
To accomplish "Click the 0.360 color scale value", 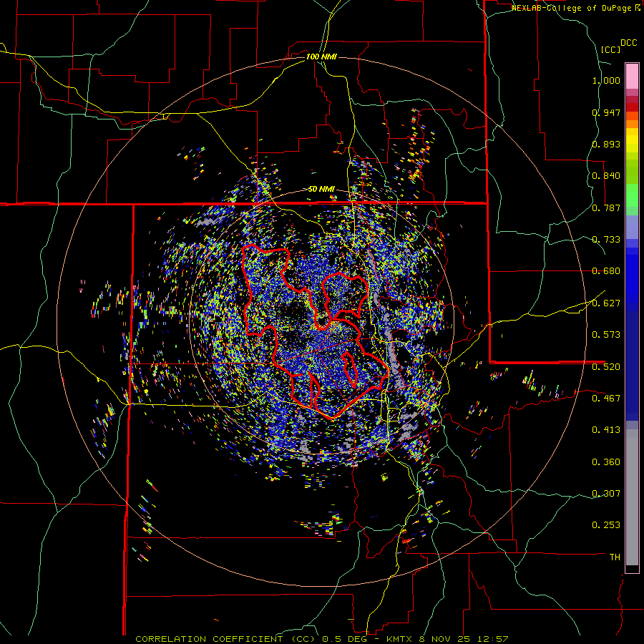I will pyautogui.click(x=606, y=462).
